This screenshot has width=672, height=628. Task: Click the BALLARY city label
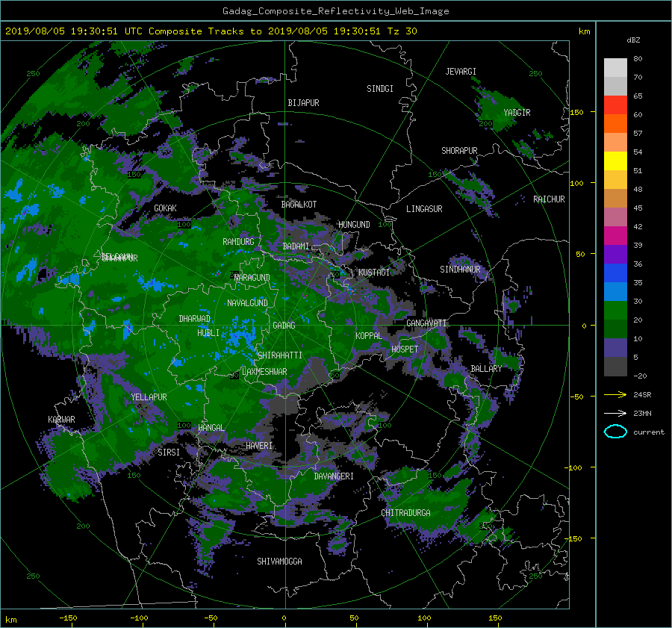(x=486, y=369)
